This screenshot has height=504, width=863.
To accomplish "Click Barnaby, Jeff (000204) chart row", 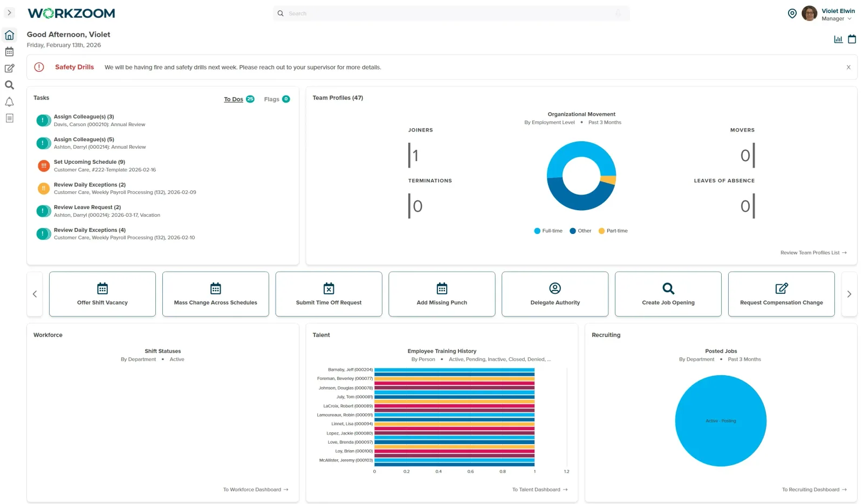I will coord(454,370).
